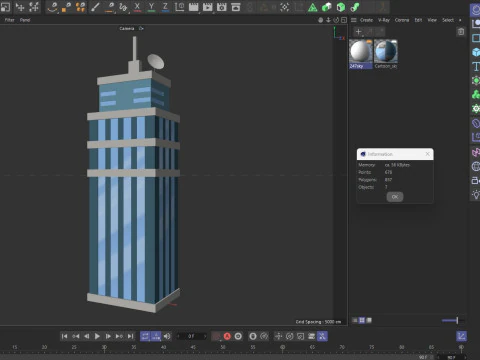Click OK in the Information dialog
480x360 pixels.
(x=395, y=197)
